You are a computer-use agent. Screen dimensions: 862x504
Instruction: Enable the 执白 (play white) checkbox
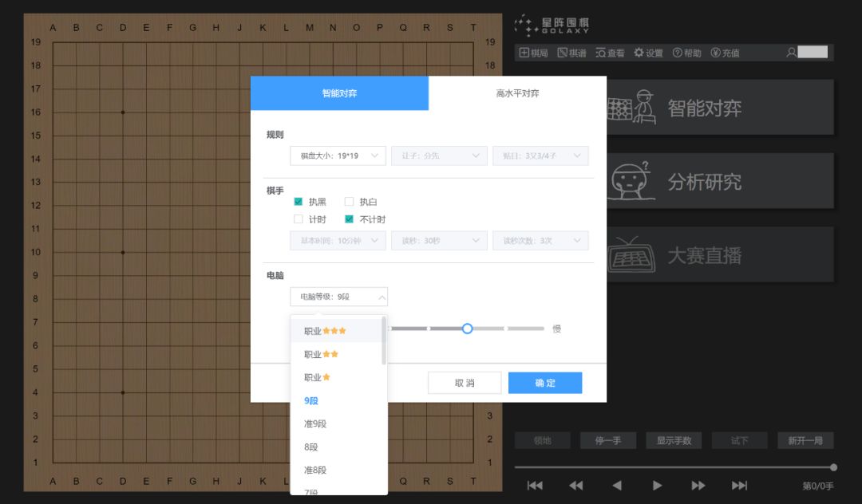(348, 202)
